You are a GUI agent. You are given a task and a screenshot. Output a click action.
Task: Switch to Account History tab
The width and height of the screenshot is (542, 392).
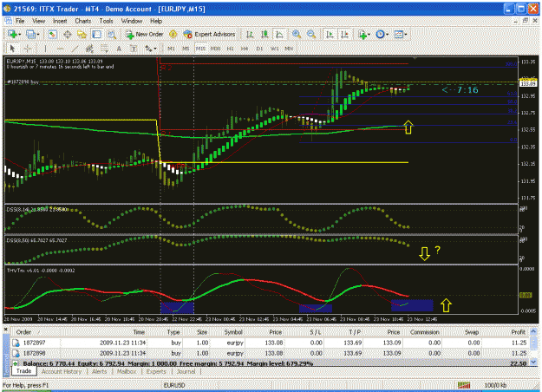pos(62,371)
